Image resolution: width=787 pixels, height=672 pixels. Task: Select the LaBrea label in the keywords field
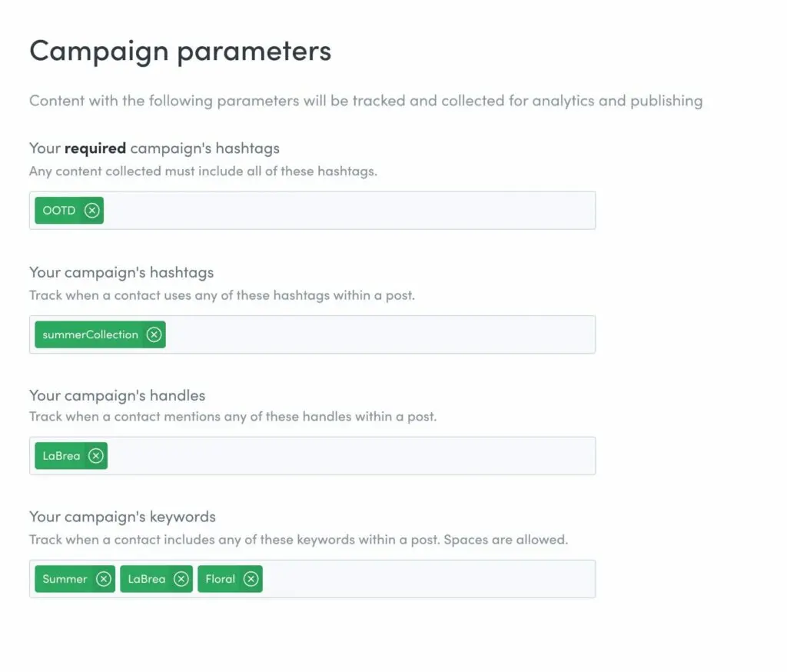coord(147,579)
